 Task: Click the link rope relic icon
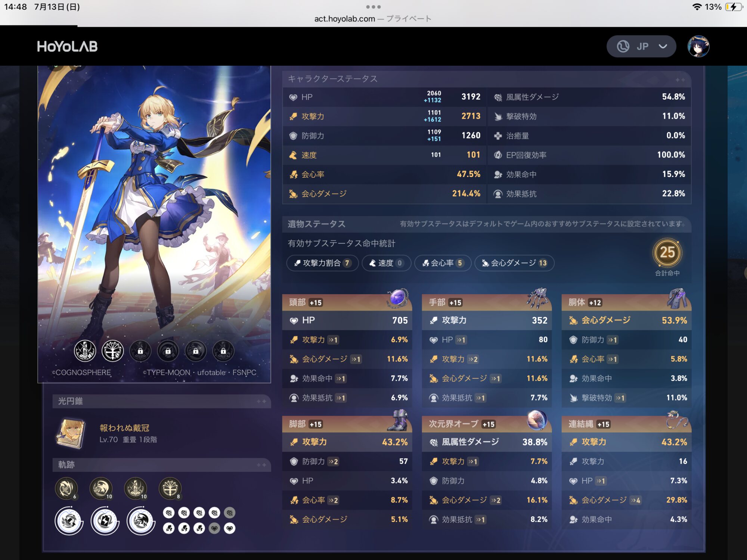[677, 420]
